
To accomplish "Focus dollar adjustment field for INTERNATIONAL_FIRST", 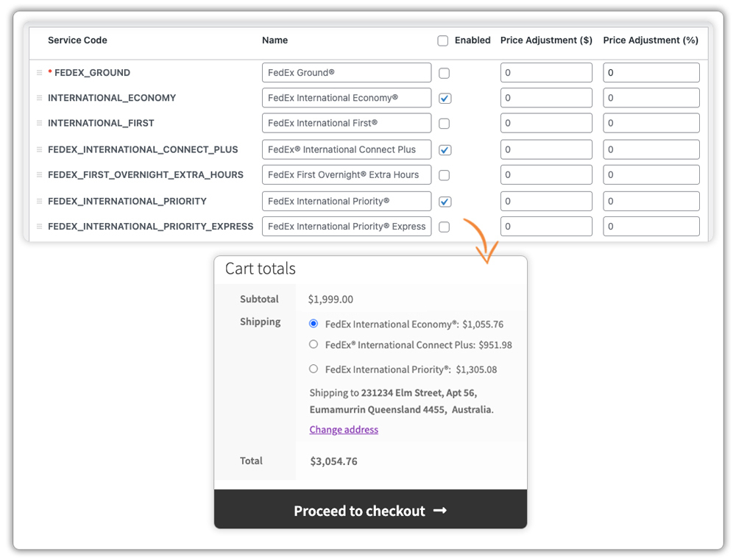I will click(x=546, y=123).
